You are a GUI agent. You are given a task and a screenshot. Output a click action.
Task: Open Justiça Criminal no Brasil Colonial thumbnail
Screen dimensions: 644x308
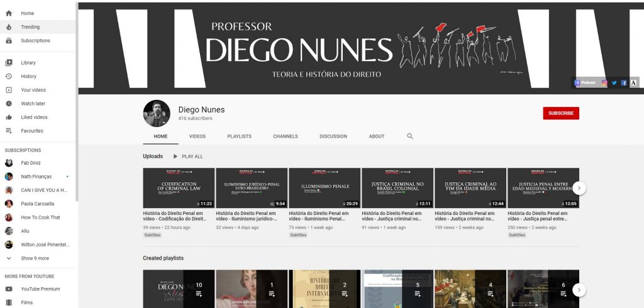(397, 188)
